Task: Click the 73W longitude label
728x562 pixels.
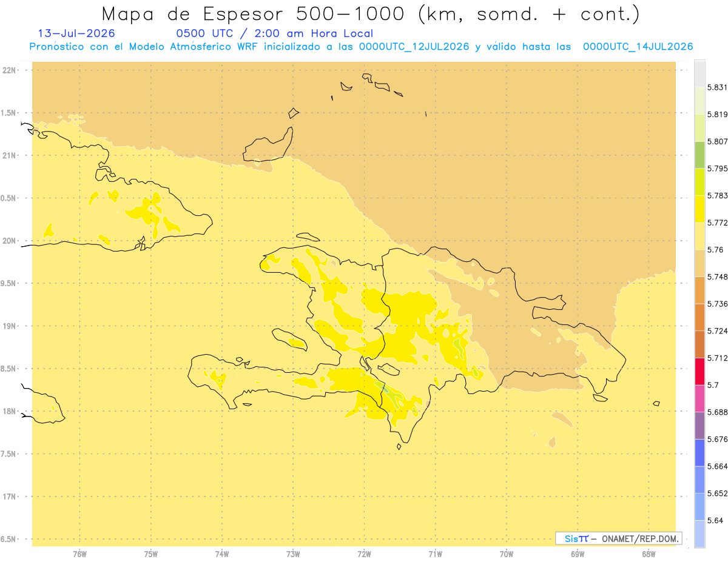Action: click(293, 554)
